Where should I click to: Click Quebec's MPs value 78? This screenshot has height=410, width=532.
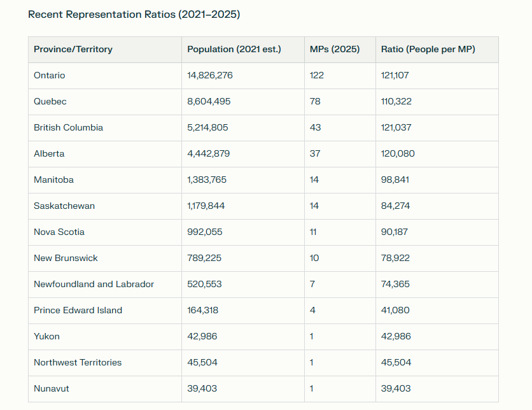coord(315,101)
